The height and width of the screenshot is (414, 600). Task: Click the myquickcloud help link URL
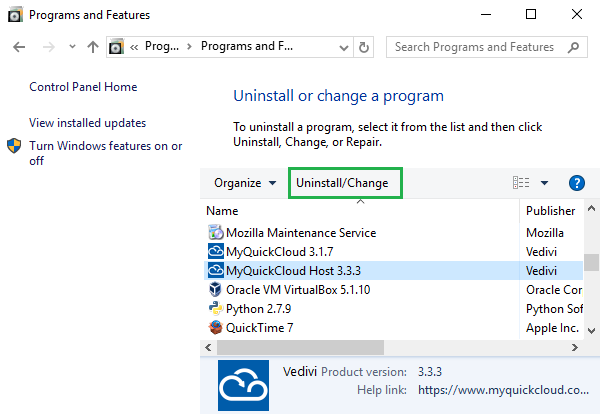[503, 390]
